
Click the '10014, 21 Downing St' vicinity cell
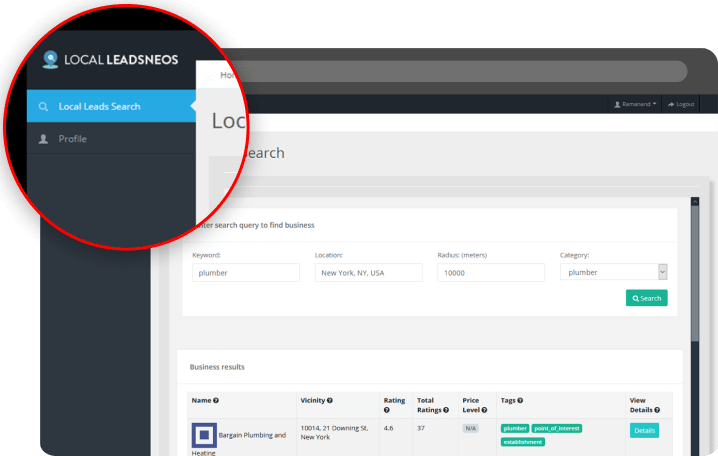(x=334, y=433)
